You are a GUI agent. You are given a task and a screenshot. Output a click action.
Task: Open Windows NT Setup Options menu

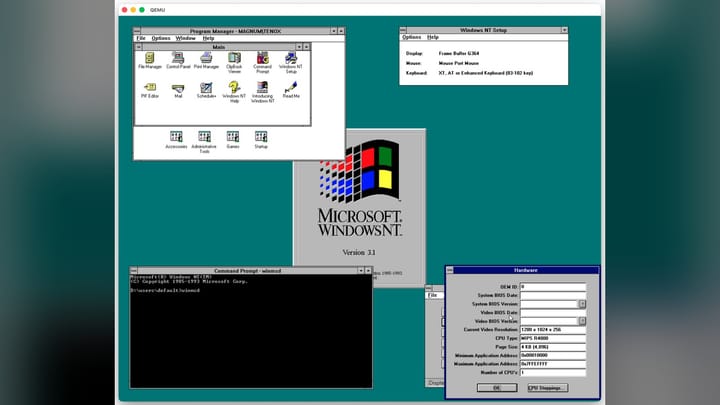click(x=411, y=37)
